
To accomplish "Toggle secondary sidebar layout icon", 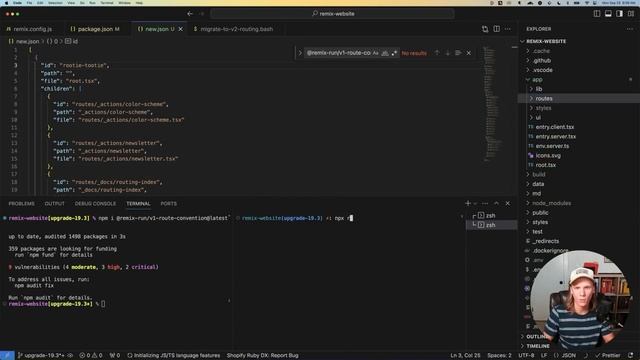I will click(x=620, y=13).
